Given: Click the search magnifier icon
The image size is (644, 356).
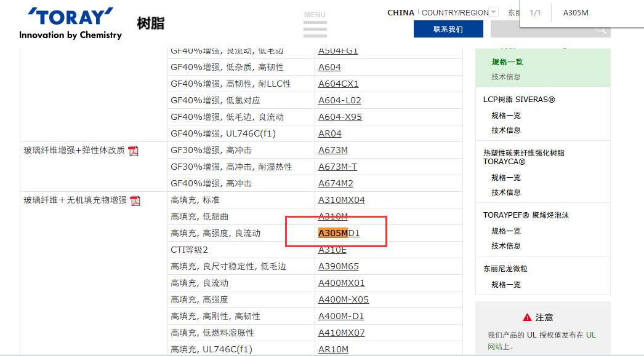Looking at the screenshot, I should click(600, 30).
